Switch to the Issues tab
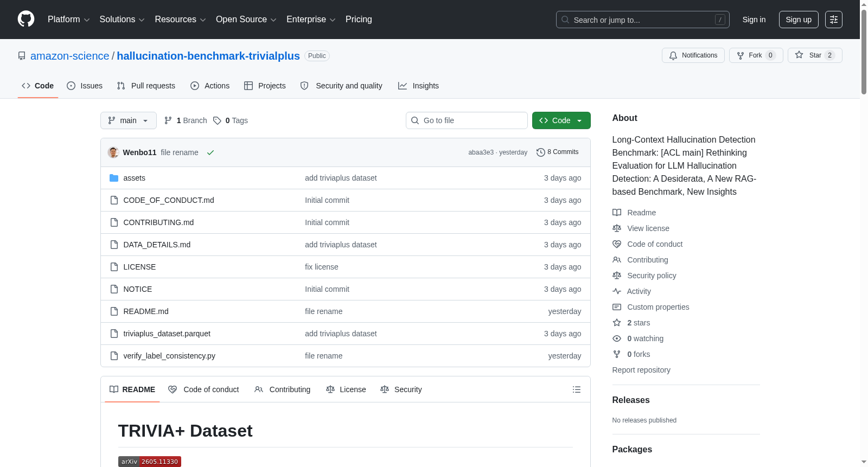The height and width of the screenshot is (467, 868). [x=85, y=86]
